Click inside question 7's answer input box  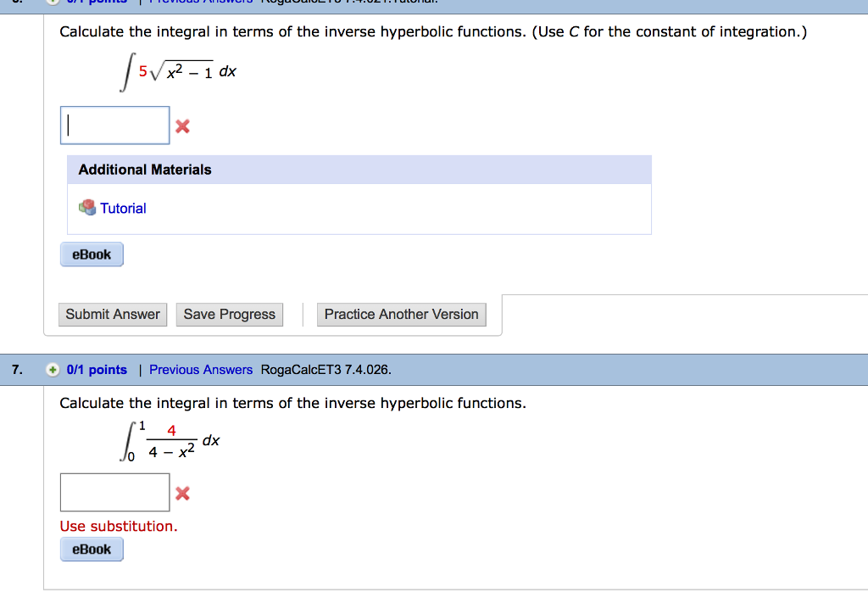click(x=114, y=492)
